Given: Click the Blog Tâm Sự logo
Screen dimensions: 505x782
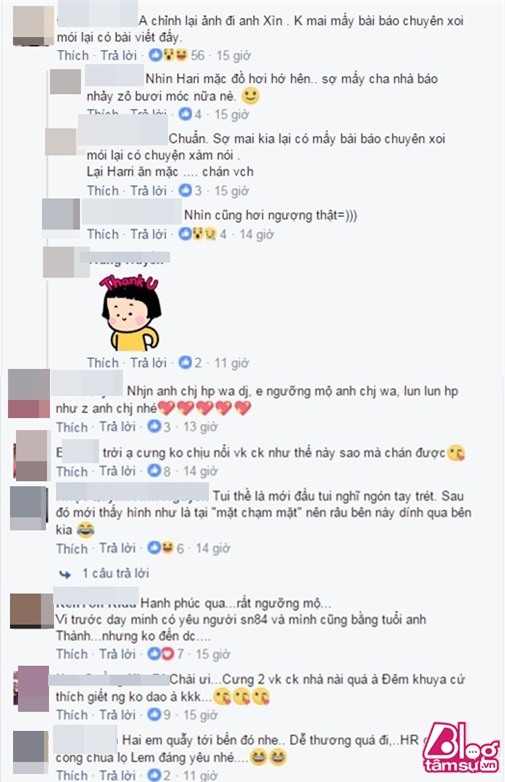Looking at the screenshot, I should click(460, 748).
